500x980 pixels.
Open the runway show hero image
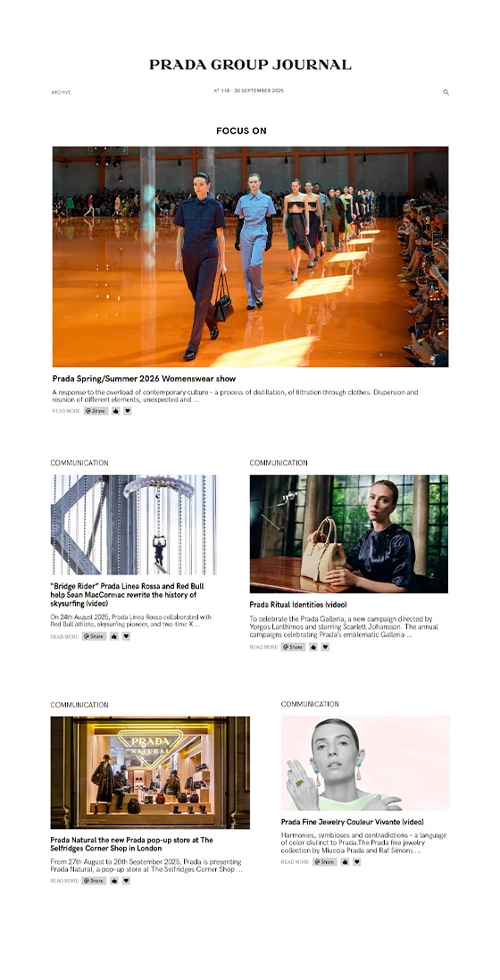(250, 257)
